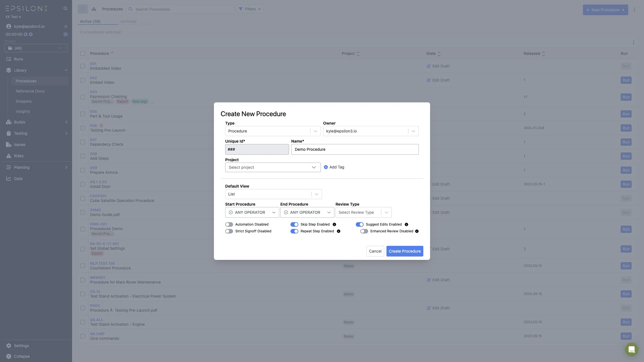Image resolution: width=644 pixels, height=362 pixels.
Task: Open sidebar project (All) selector
Action: tap(36, 48)
